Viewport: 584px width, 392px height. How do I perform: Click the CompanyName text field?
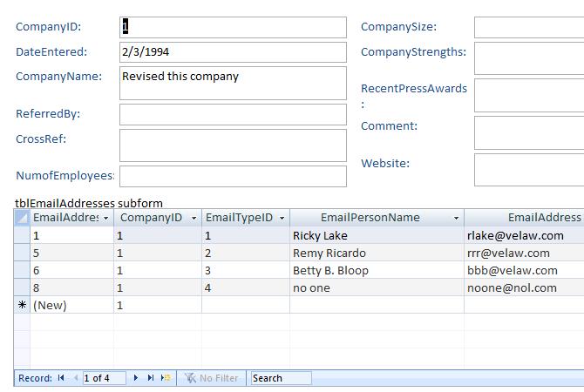point(233,83)
